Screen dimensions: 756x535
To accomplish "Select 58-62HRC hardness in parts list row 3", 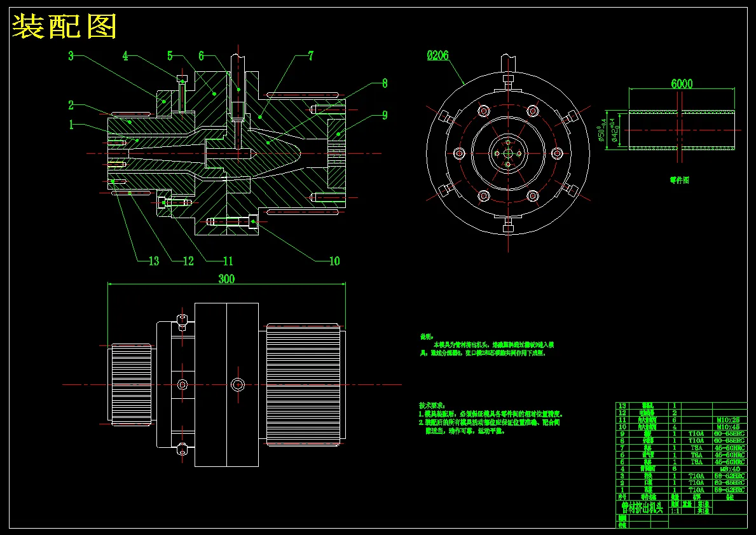I will (x=729, y=476).
